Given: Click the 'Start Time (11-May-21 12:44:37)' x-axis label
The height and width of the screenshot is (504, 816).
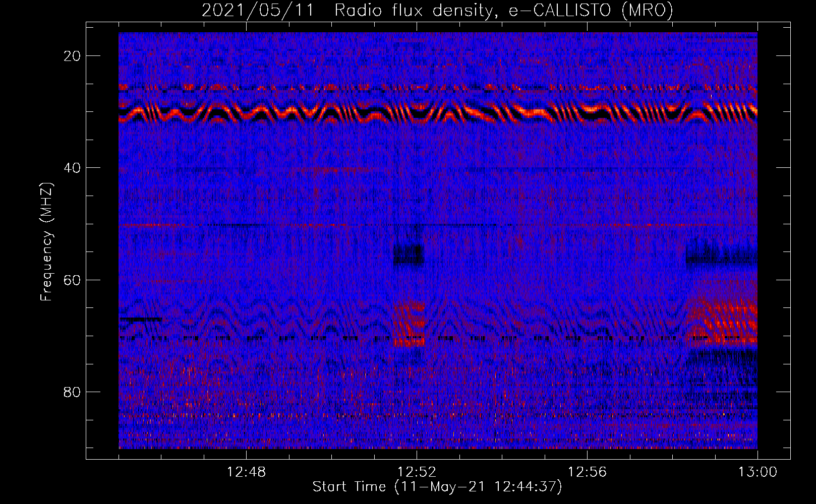Looking at the screenshot, I should [x=437, y=487].
